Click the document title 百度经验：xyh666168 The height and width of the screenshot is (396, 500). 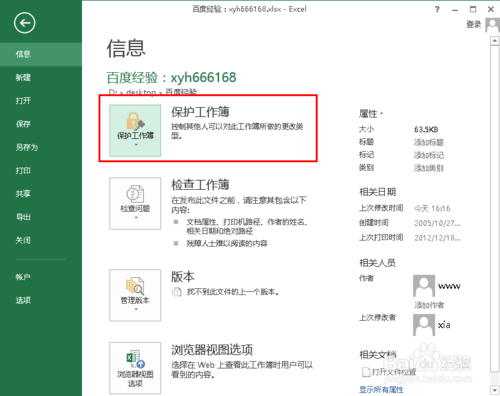tap(171, 77)
